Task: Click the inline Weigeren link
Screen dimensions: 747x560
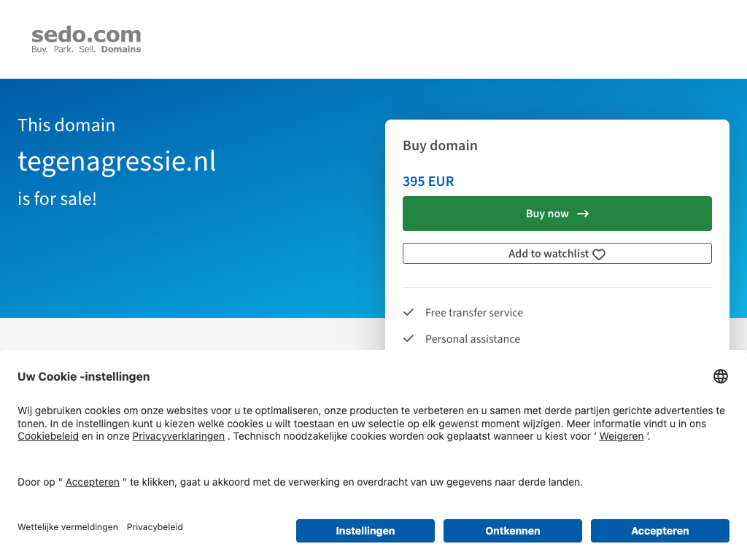Action: pos(621,436)
